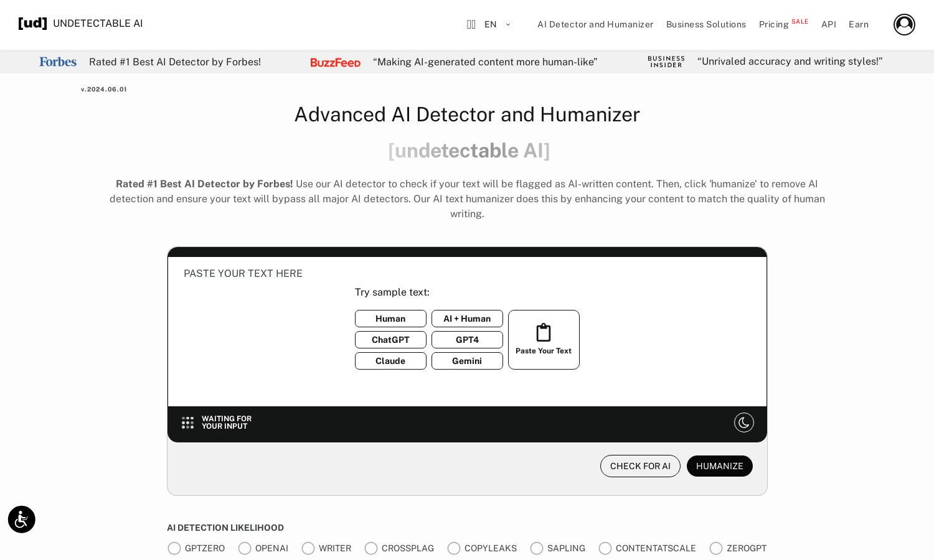
Task: Click the WAITING FOR YOUR INPUT status
Action: tap(227, 422)
